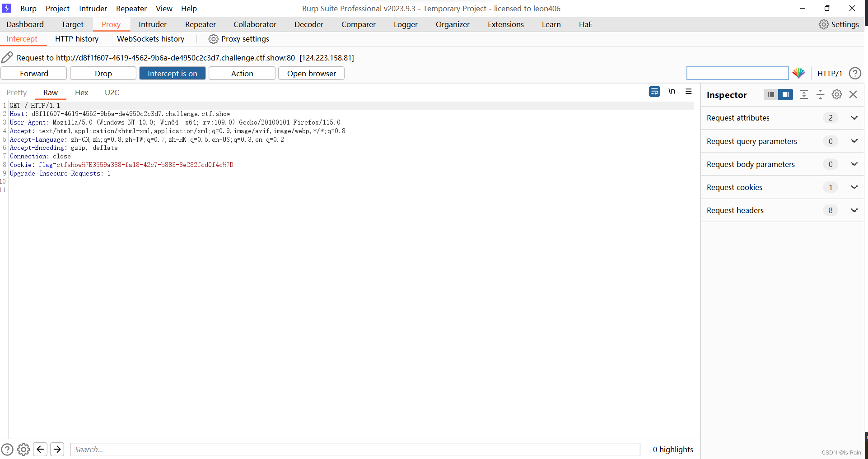The image size is (868, 459).
Task: Click the Open browser button
Action: [311, 73]
